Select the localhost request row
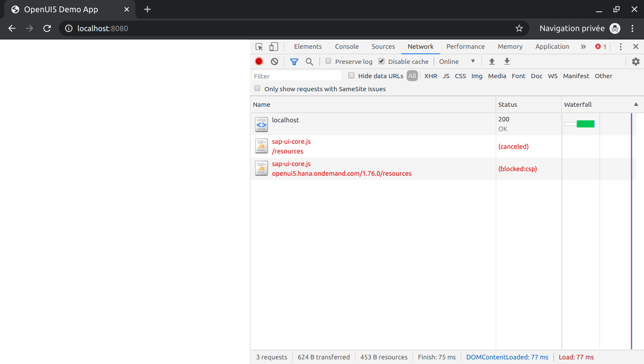The width and height of the screenshot is (644, 364). coord(444,124)
